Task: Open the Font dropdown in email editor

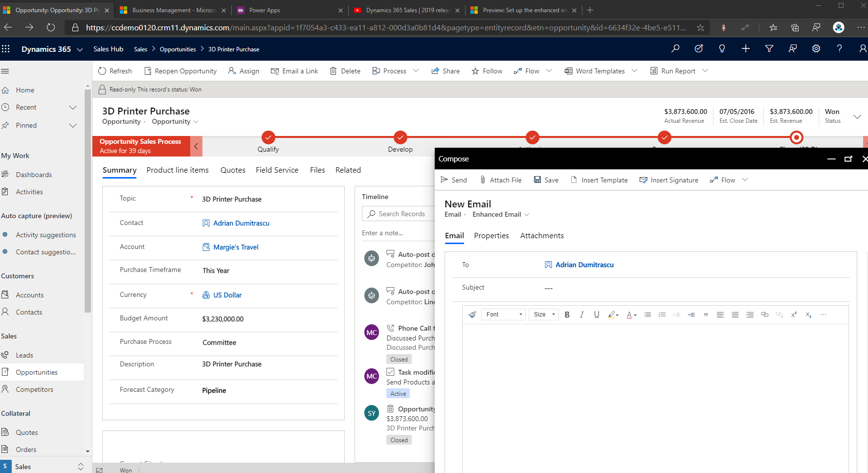Action: click(503, 315)
